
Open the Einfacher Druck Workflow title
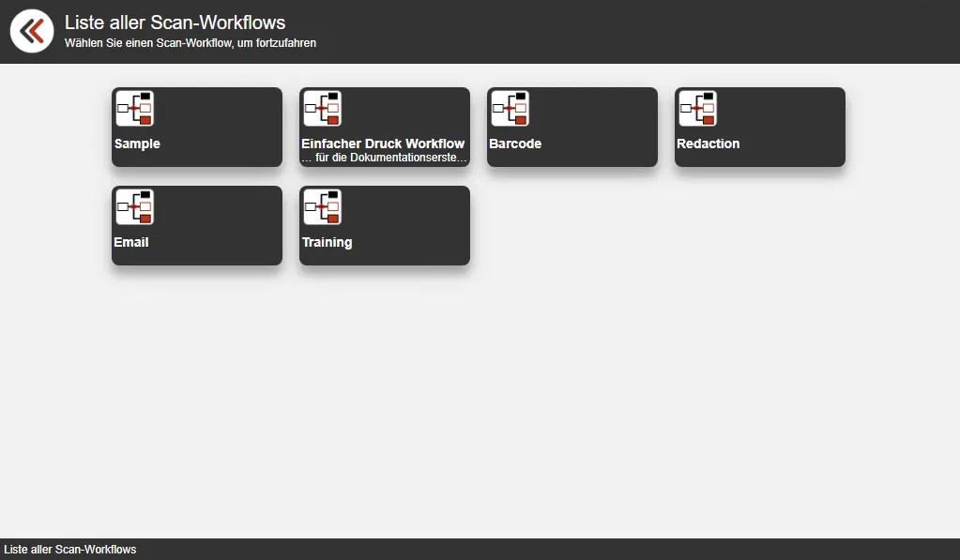pos(383,144)
